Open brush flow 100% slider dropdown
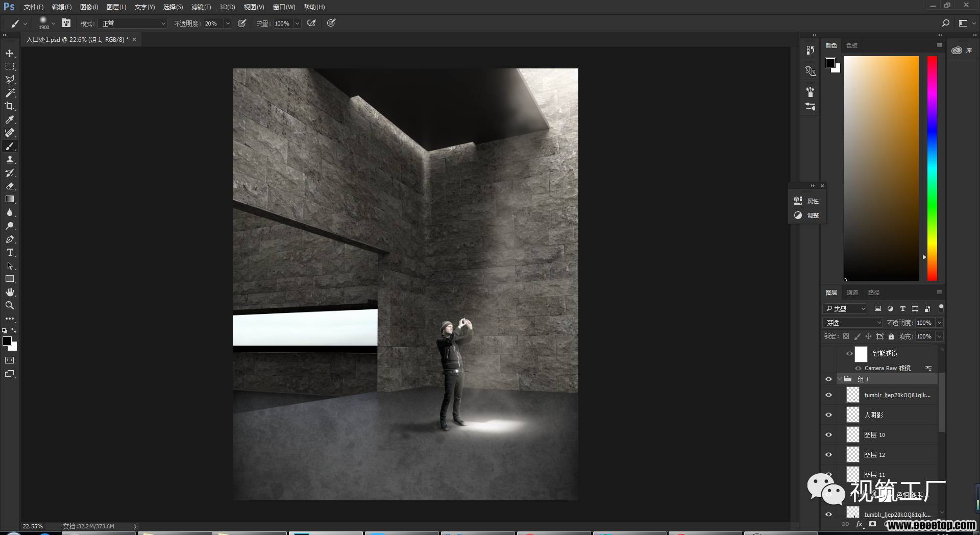 [297, 23]
